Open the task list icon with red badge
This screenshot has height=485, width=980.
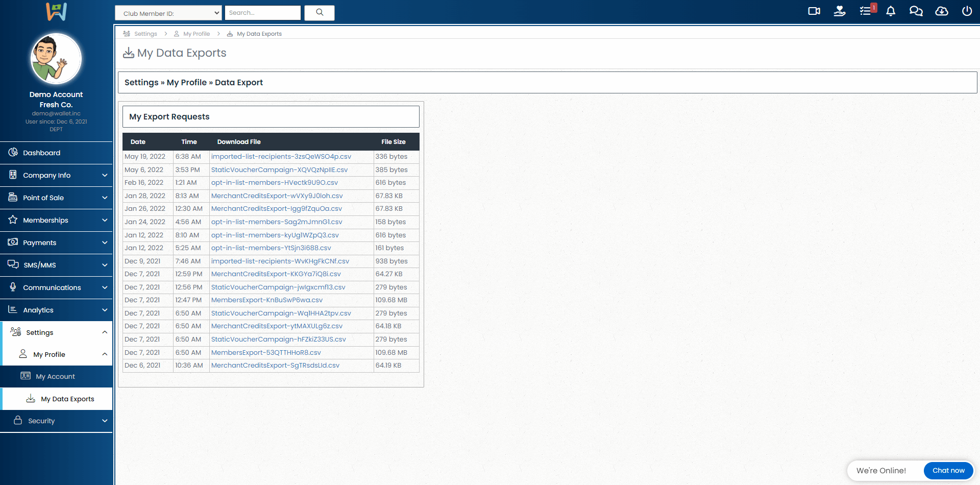(866, 11)
